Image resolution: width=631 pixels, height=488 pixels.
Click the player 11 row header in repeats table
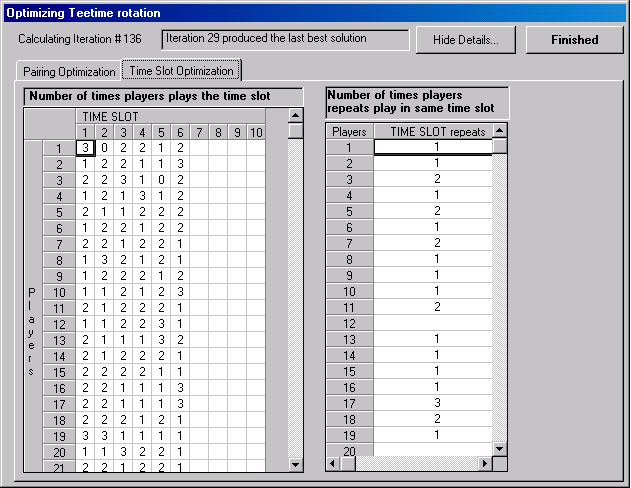(349, 307)
